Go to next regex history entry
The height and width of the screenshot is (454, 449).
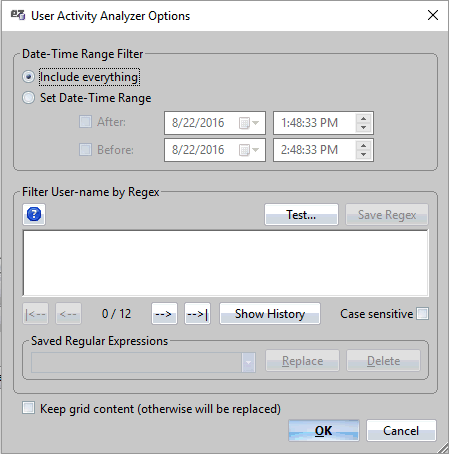point(164,314)
